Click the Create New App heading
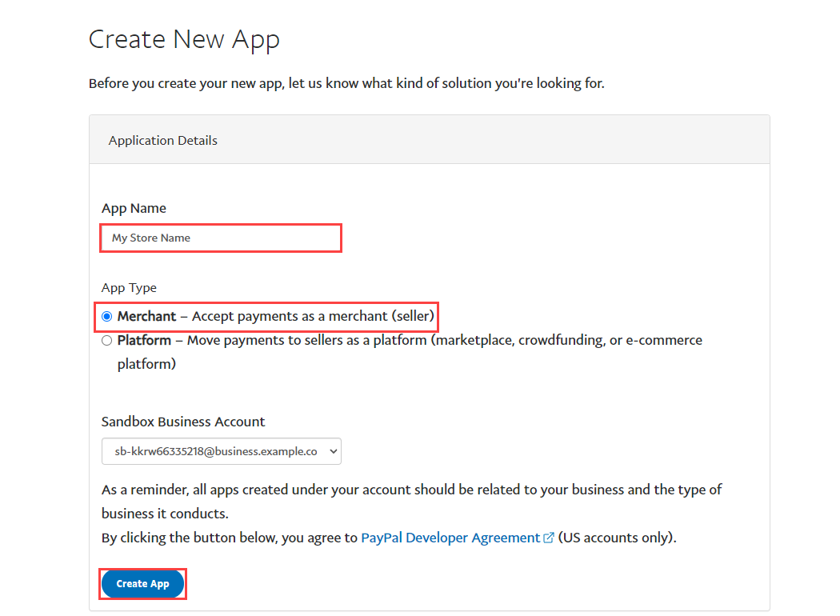The height and width of the screenshot is (616, 840). pyautogui.click(x=184, y=40)
